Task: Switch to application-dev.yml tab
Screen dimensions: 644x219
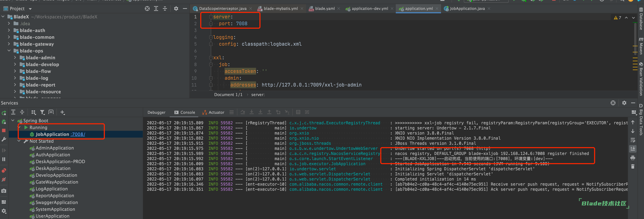Action: [370, 9]
